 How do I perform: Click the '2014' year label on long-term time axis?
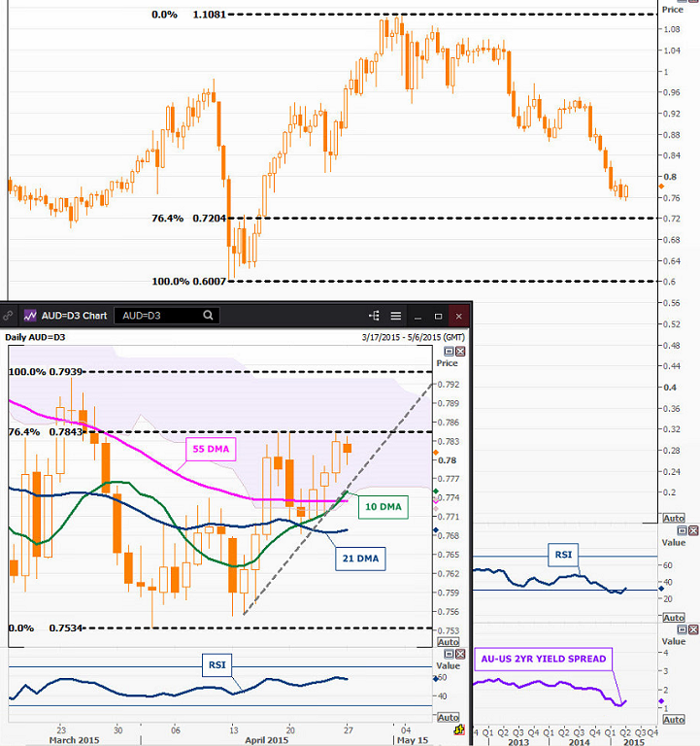point(580,742)
